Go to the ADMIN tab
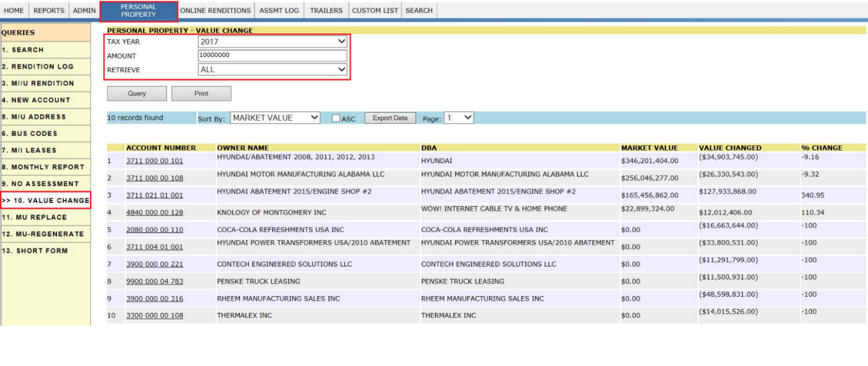 [x=84, y=10]
